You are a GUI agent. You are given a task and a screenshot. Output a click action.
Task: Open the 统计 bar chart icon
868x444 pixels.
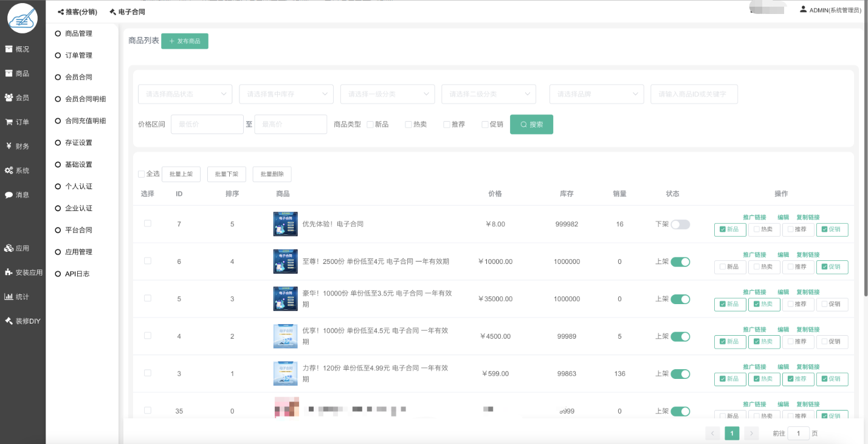(9, 297)
